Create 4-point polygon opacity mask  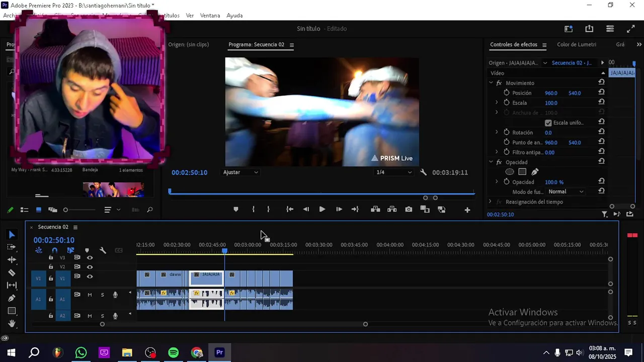click(x=522, y=172)
